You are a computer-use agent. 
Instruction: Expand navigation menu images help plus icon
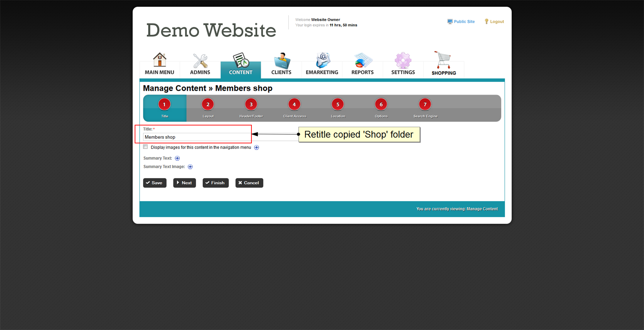point(256,147)
